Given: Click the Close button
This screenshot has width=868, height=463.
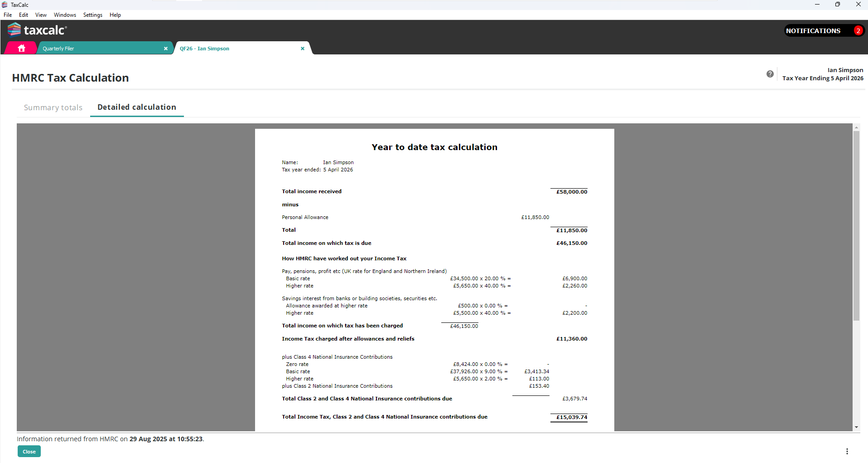Looking at the screenshot, I should pos(29,452).
